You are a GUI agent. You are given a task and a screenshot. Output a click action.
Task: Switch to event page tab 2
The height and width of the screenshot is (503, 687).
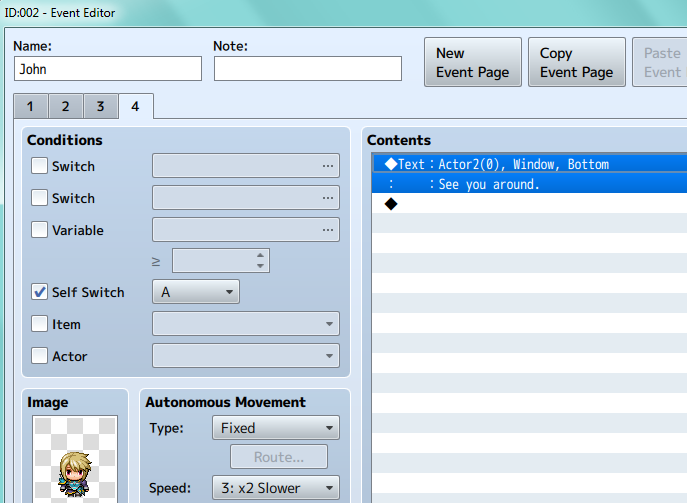66,106
